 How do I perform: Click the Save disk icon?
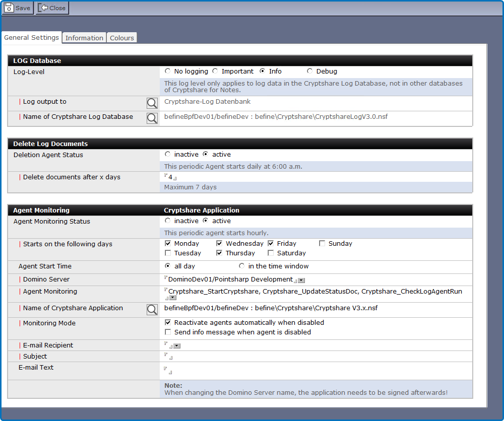pos(9,8)
